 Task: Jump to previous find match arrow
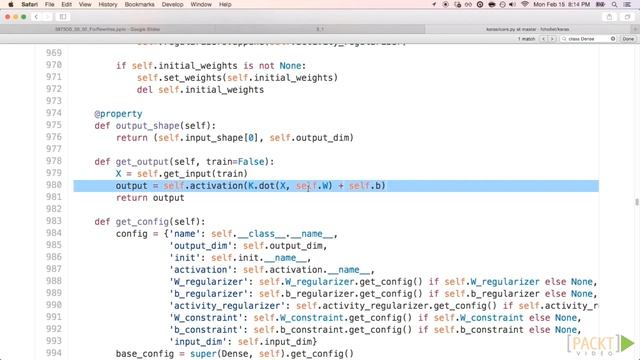543,39
